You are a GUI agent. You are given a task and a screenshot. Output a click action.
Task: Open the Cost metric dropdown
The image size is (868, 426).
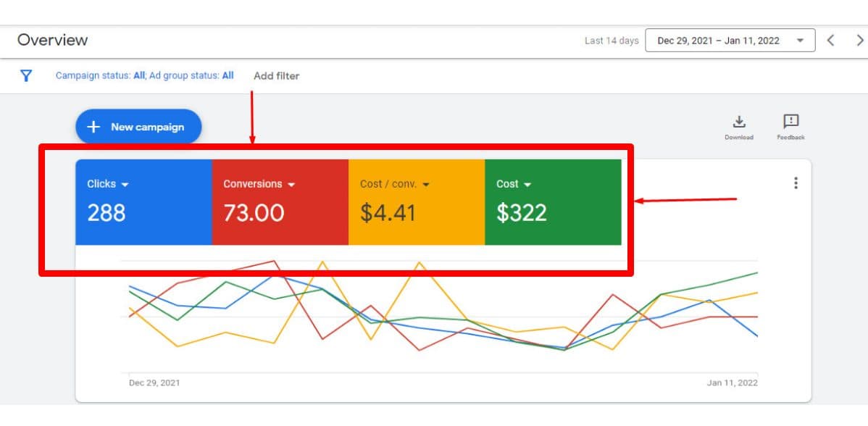click(x=514, y=184)
